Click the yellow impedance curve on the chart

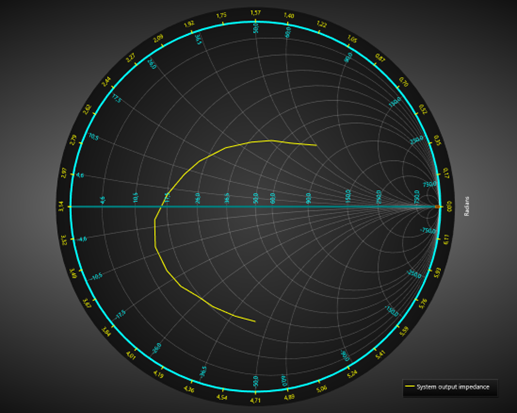[x=155, y=233]
